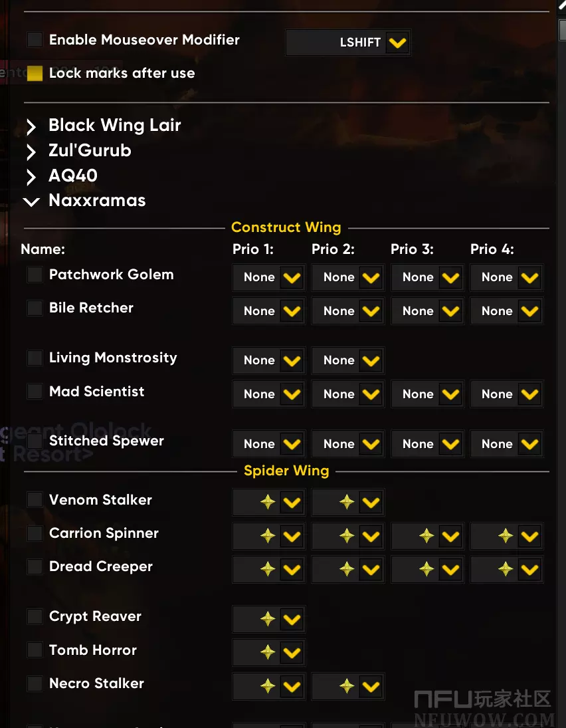Viewport: 566px width, 728px height.
Task: Open the LSHIFT modifier key dropdown
Action: point(397,43)
